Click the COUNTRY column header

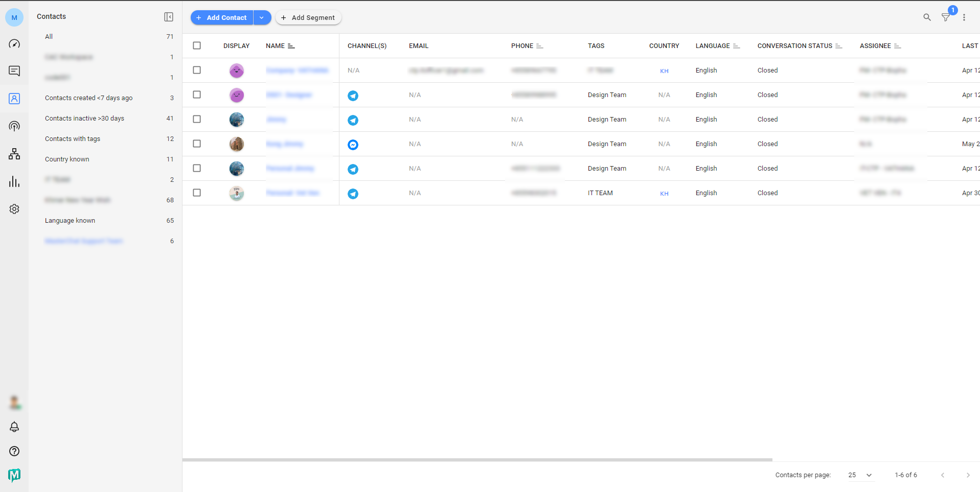(664, 46)
